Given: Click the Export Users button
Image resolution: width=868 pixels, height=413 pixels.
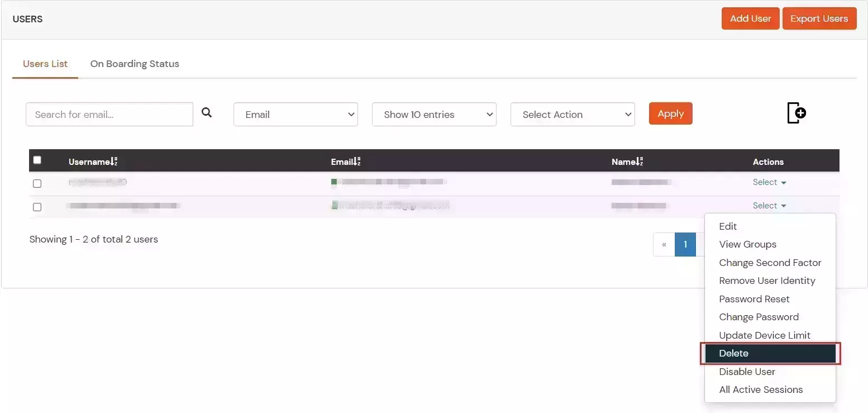Looking at the screenshot, I should click(x=819, y=18).
